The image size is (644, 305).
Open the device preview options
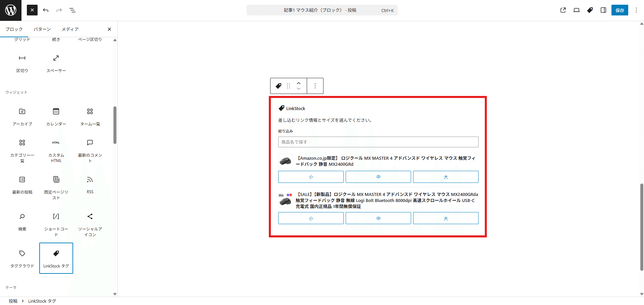pyautogui.click(x=577, y=10)
